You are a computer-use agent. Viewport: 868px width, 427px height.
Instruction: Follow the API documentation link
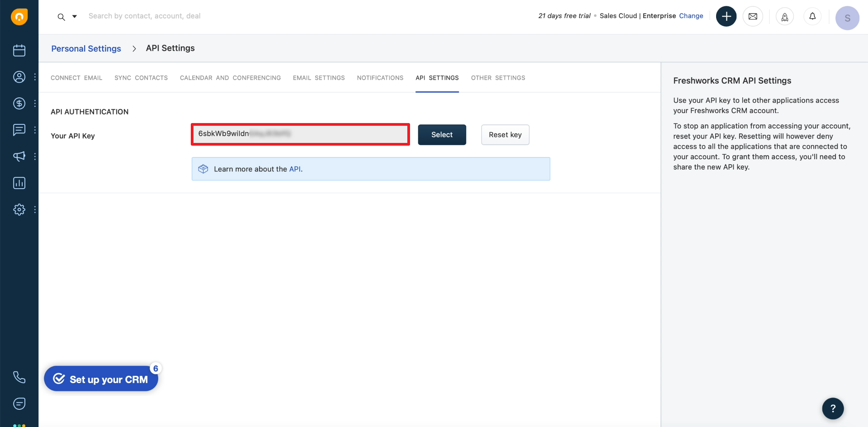(295, 169)
